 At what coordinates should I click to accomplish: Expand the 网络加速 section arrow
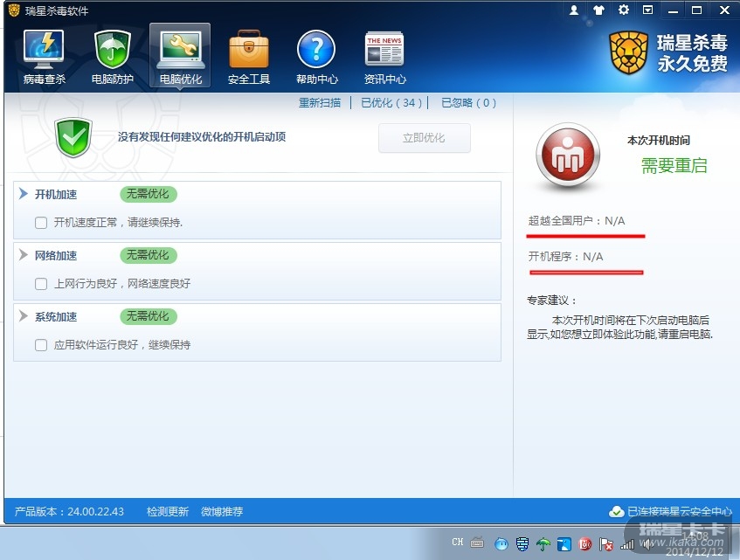23,255
